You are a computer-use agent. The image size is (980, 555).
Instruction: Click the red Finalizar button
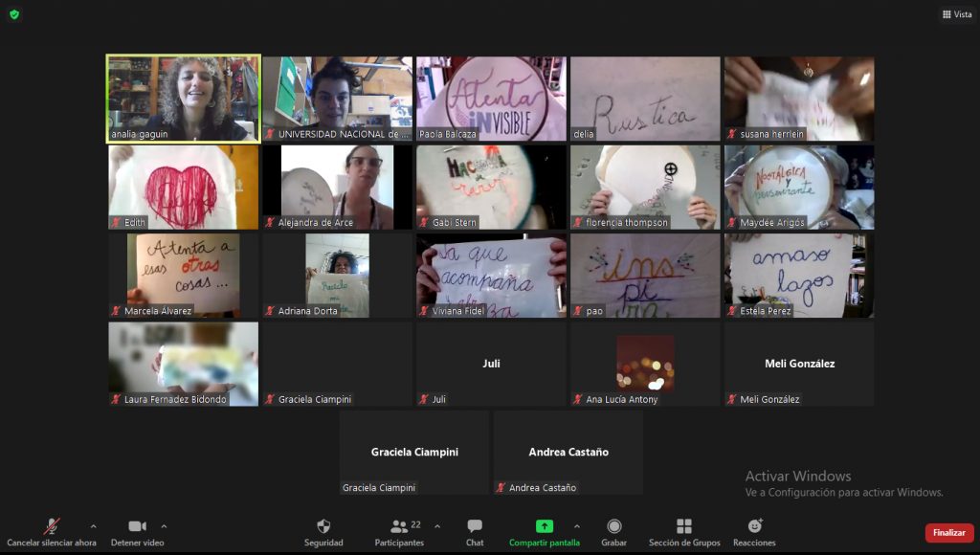[948, 533]
